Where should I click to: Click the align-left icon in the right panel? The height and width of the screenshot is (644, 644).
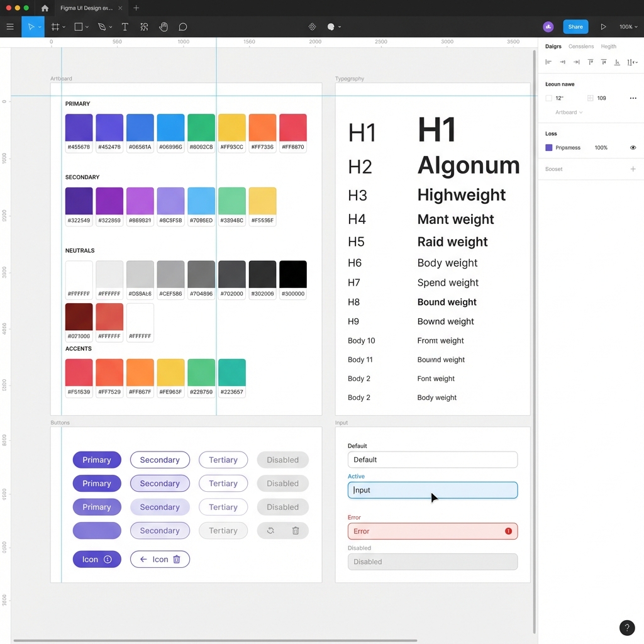coord(548,61)
